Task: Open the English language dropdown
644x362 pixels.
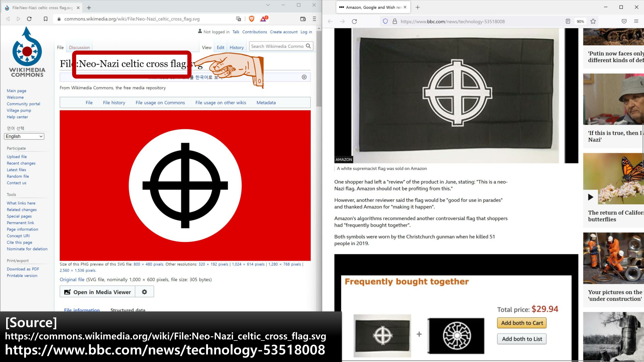Action: pos(24,136)
